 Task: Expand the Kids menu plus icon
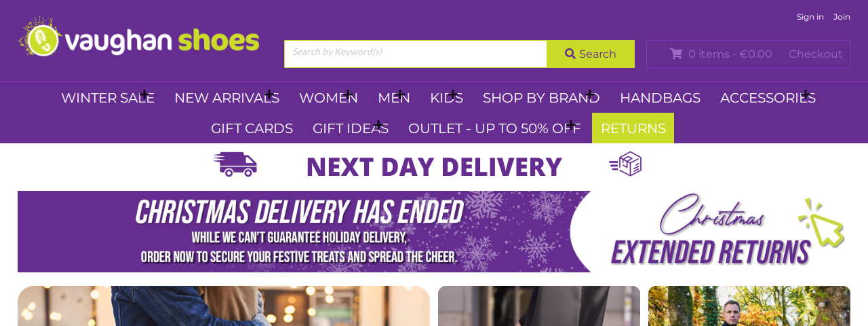[453, 94]
